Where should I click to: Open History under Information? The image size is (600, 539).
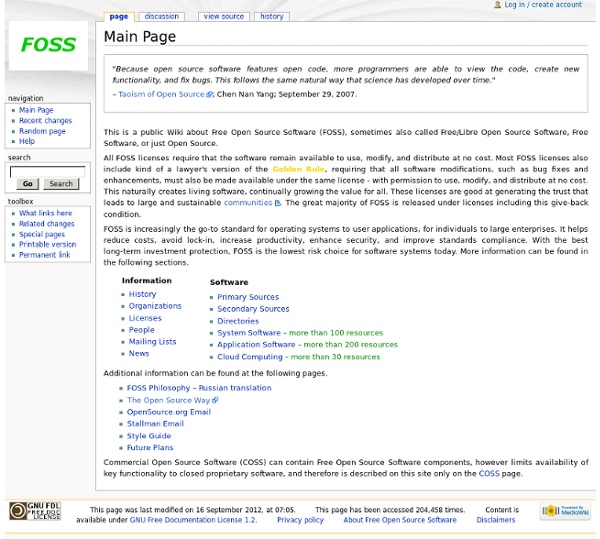(142, 294)
